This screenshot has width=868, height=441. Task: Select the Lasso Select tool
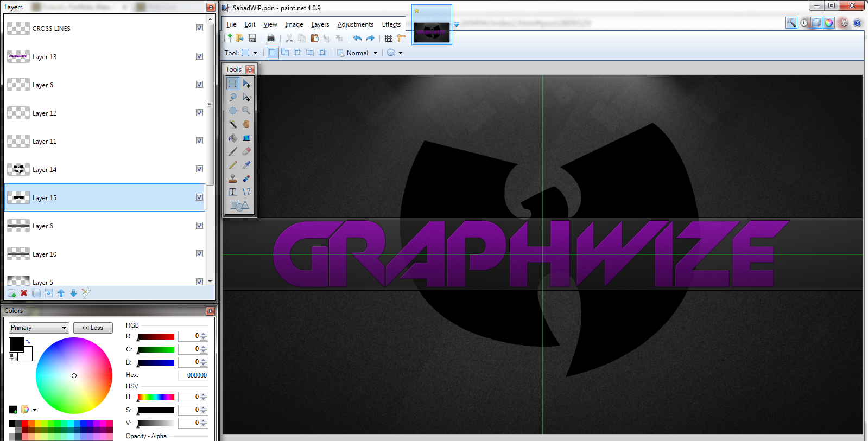point(233,97)
